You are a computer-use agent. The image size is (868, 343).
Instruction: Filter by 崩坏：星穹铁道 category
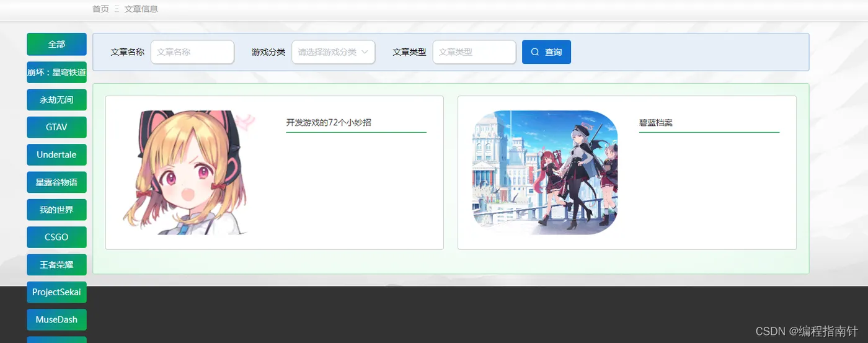56,72
